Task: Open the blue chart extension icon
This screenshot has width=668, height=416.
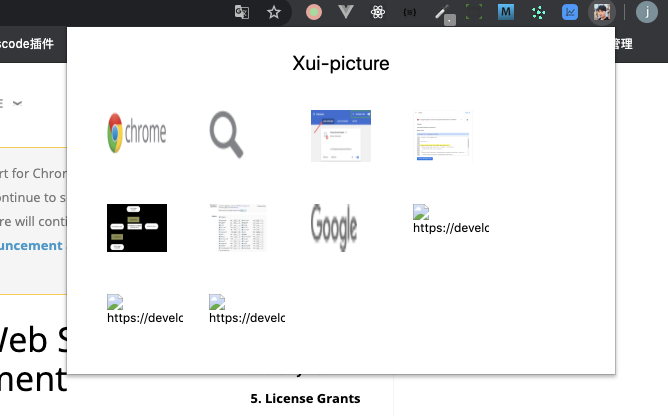Action: point(570,12)
